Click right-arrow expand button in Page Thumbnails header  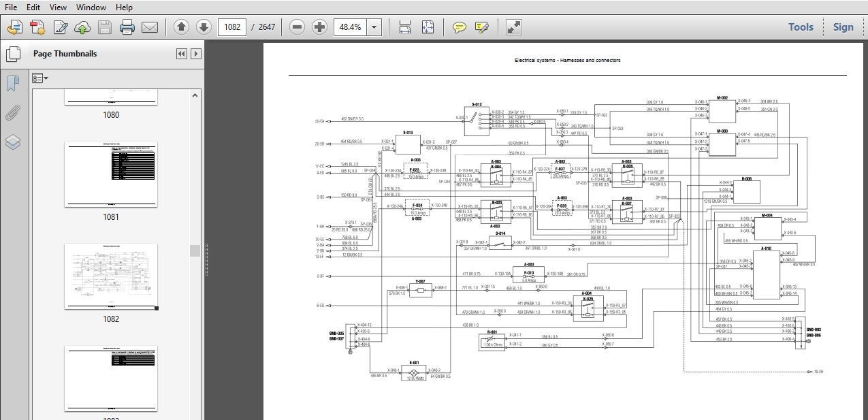(x=196, y=54)
